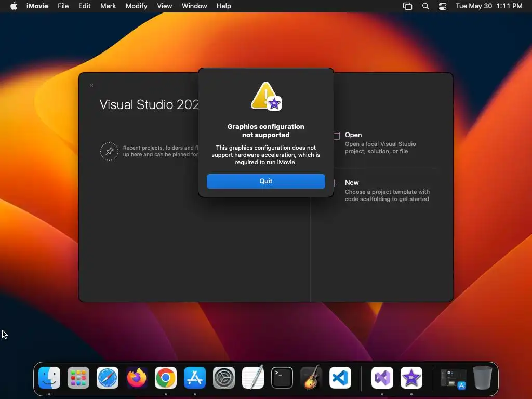Viewport: 532px width, 399px height.
Task: Click the 'Recent projects, folders' hint text
Action: pos(161,151)
